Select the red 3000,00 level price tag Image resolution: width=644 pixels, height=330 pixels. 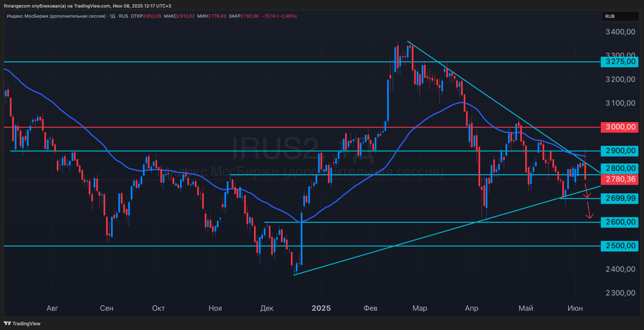click(620, 127)
